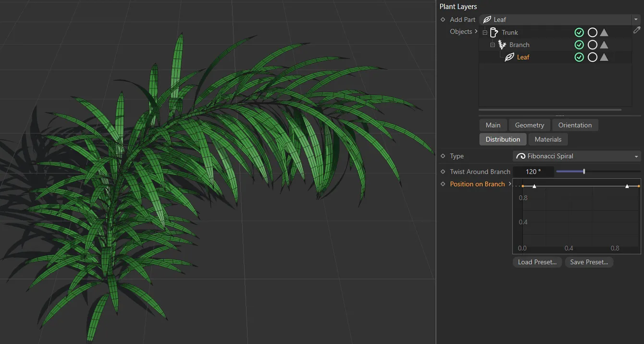Adjust the Twist Around Branch slider

pos(583,171)
